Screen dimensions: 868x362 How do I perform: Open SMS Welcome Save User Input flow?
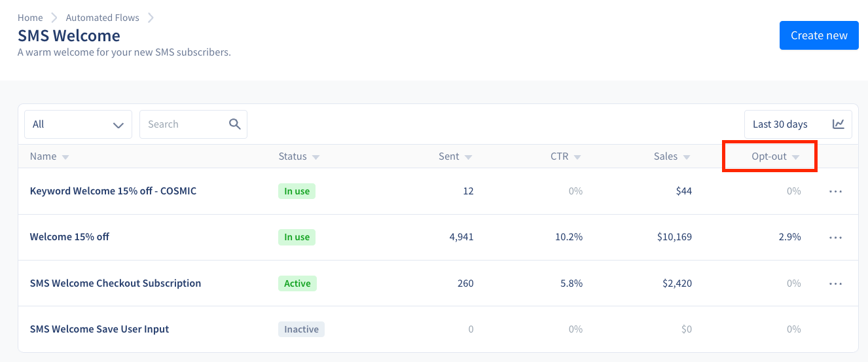click(x=99, y=329)
